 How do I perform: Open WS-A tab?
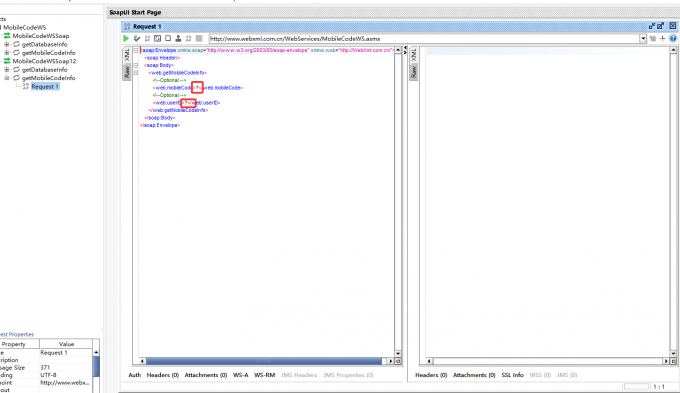pos(241,375)
